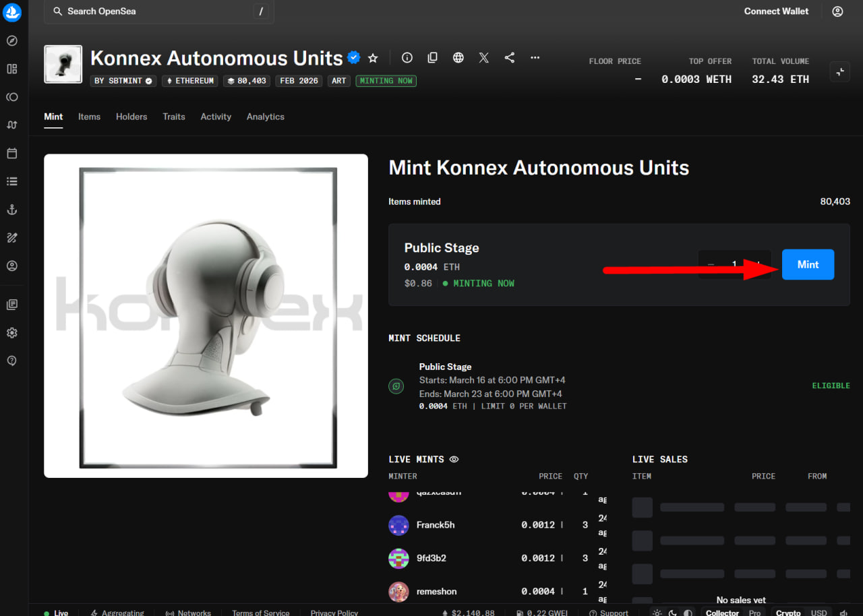
Task: Open Privacy Policy link
Action: [x=334, y=613]
